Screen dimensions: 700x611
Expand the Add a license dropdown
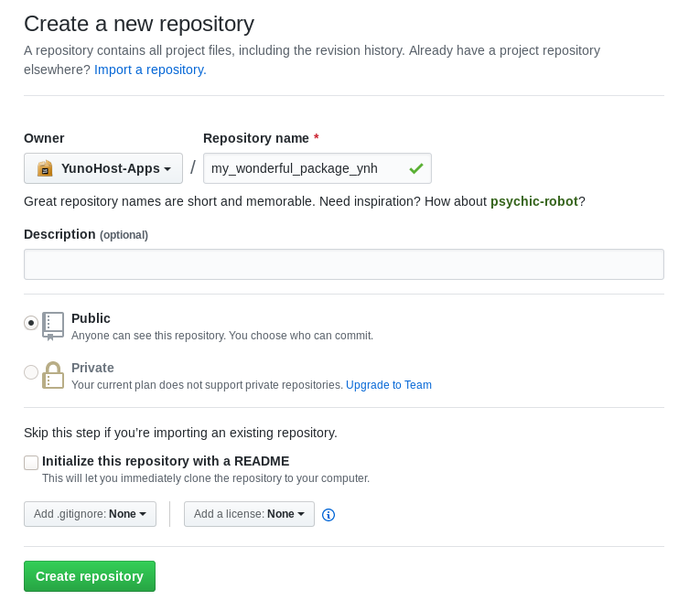point(249,514)
